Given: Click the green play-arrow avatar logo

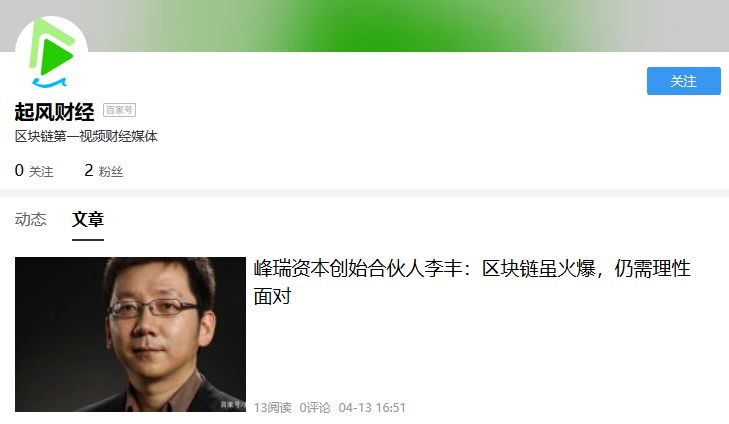Looking at the screenshot, I should (52, 53).
